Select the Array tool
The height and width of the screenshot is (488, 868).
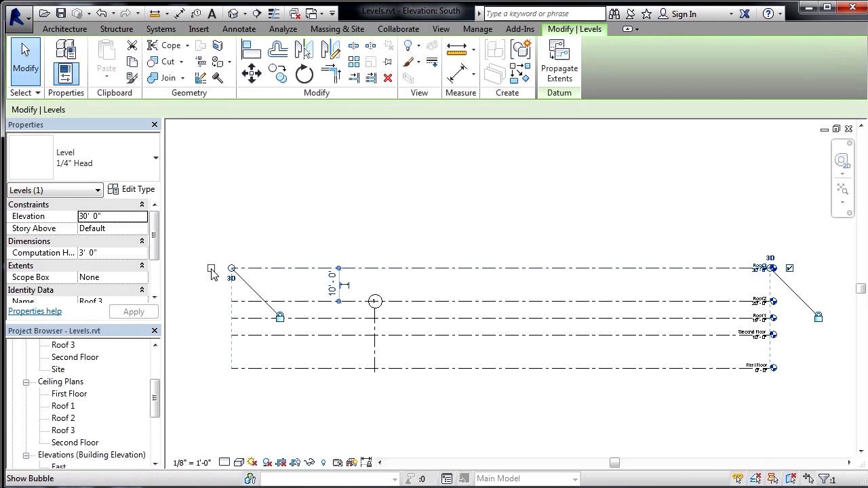[x=353, y=62]
